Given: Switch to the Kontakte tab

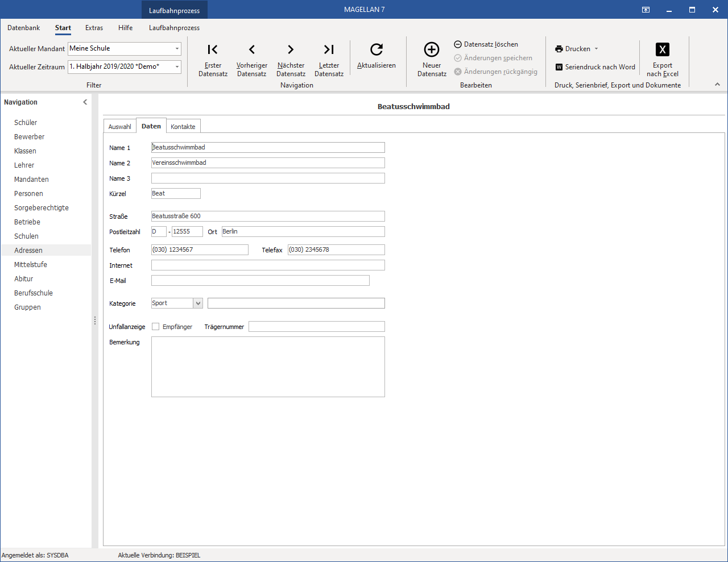Looking at the screenshot, I should [183, 127].
